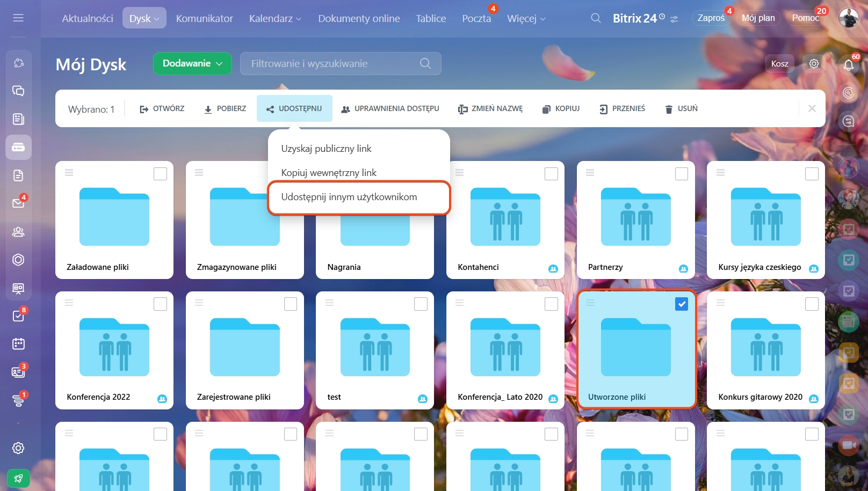This screenshot has height=491, width=868.
Task: Click the portal settings sliders icon next to Bitrix 24
Action: coord(674,19)
